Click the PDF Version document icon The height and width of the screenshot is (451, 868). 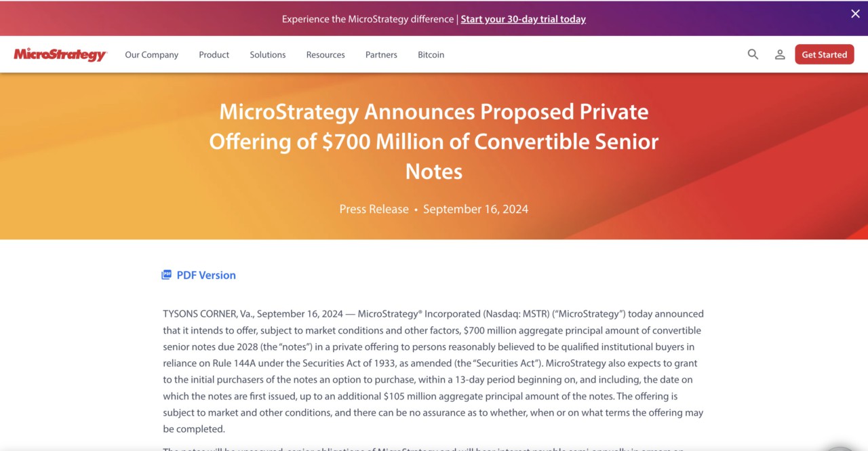pyautogui.click(x=167, y=274)
